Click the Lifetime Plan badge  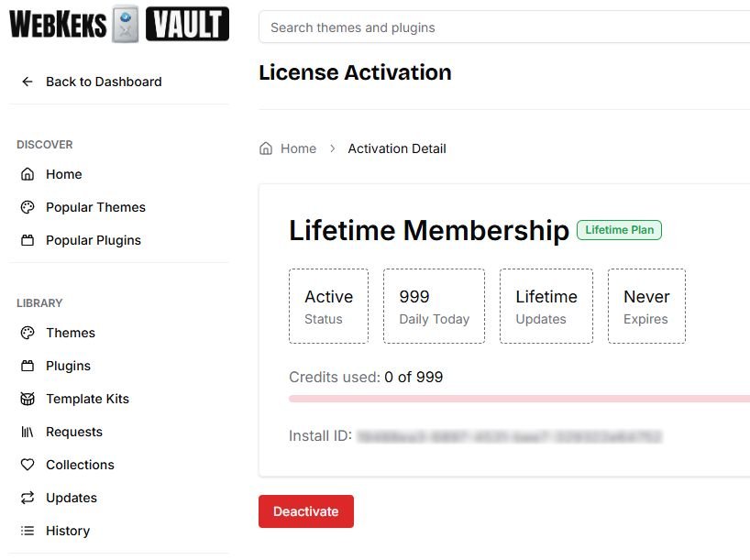point(619,230)
